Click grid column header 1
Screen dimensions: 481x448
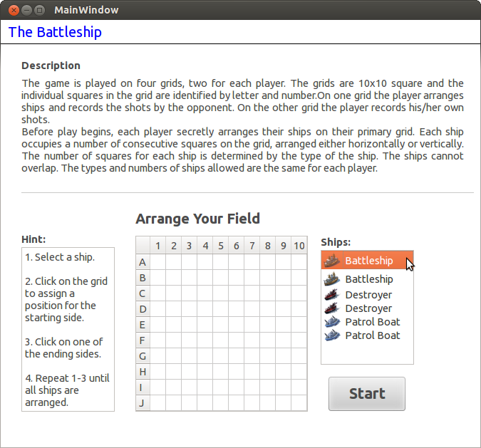click(x=157, y=245)
